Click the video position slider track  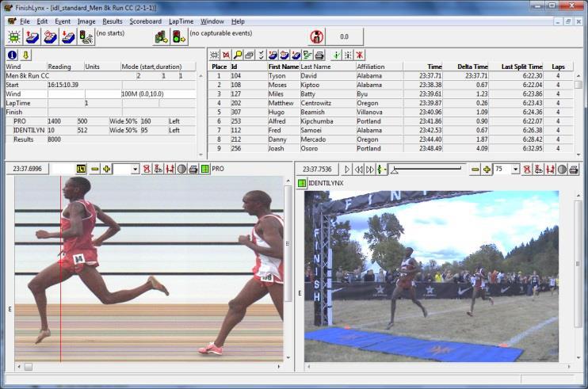(427, 169)
